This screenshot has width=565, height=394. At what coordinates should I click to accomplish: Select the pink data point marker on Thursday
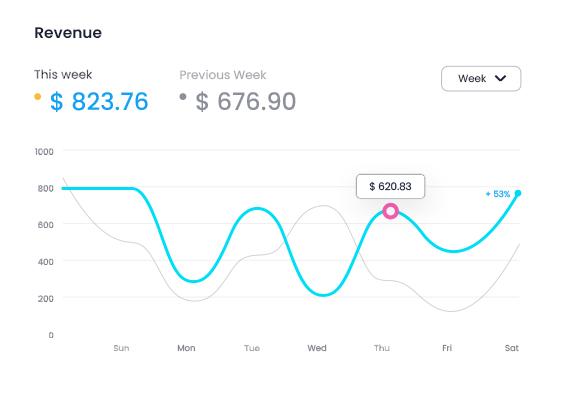pyautogui.click(x=390, y=211)
